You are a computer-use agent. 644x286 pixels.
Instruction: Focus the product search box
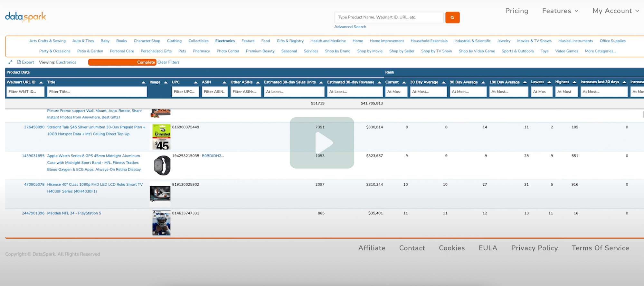click(389, 17)
